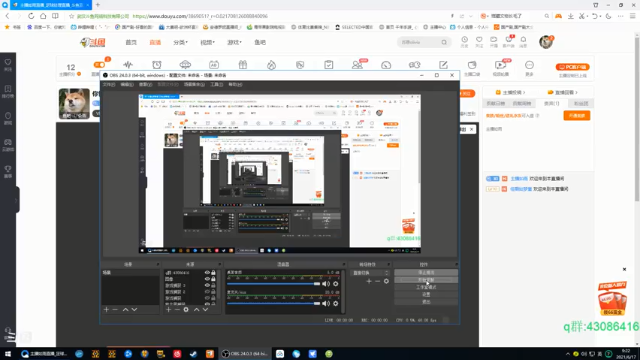This screenshot has width=640, height=360.
Task: Open 设置 from OBS controls
Action: pos(426,295)
